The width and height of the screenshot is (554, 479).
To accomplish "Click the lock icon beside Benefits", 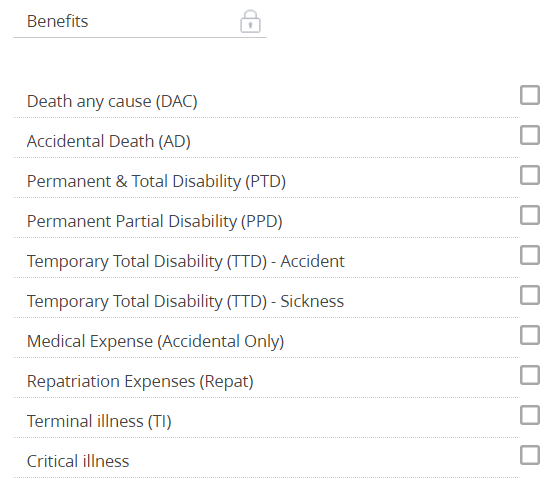I will (x=250, y=22).
